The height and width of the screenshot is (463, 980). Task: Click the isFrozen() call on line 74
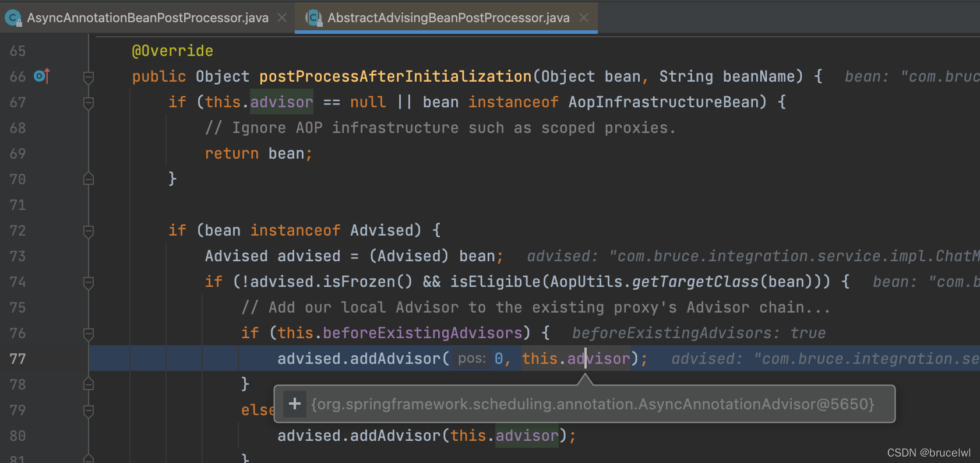368,282
